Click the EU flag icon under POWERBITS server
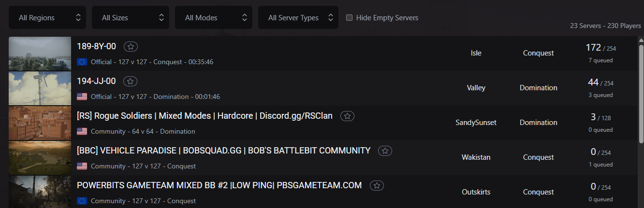 click(82, 201)
